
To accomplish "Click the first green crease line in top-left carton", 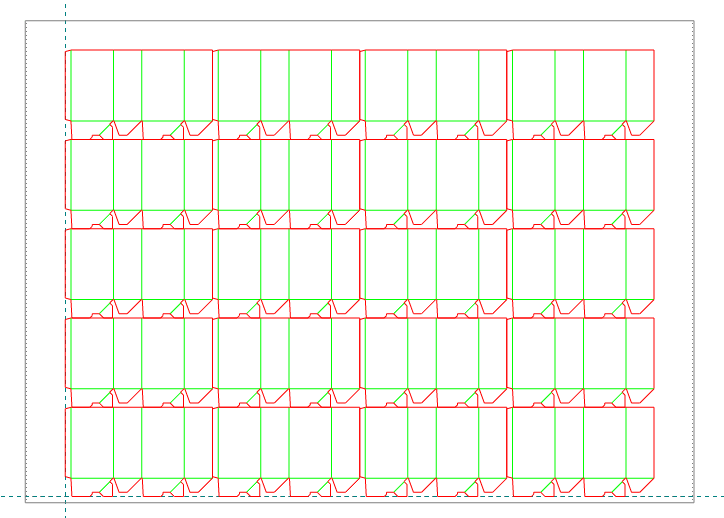I will (x=71, y=85).
